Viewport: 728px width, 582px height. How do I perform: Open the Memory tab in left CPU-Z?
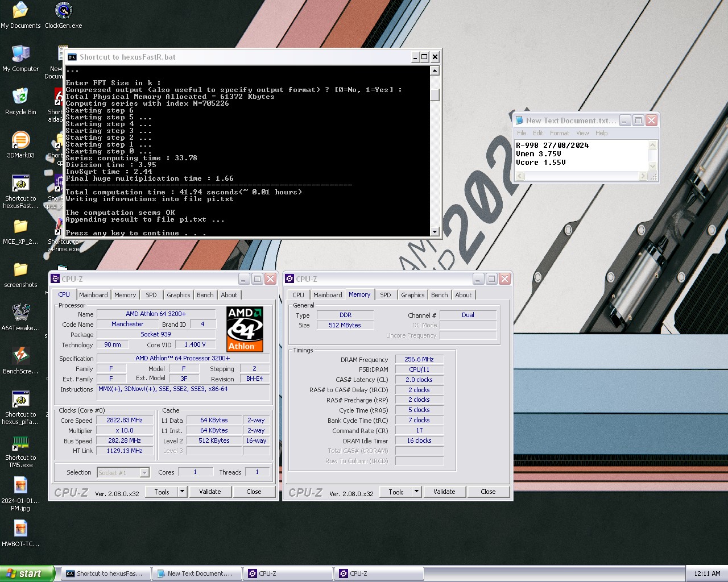point(125,295)
